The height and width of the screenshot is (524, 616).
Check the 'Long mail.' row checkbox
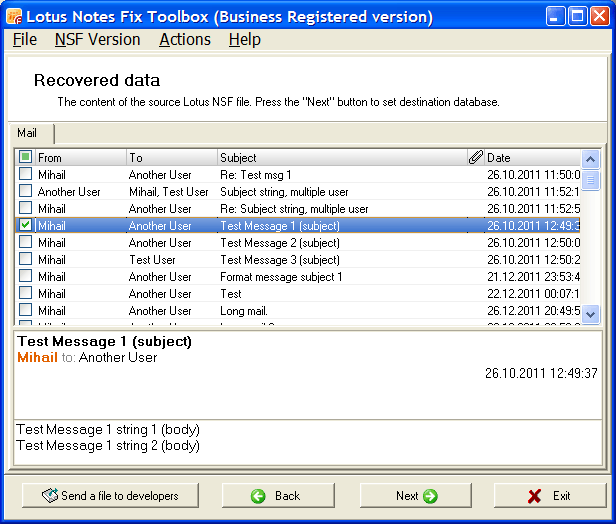coord(26,310)
